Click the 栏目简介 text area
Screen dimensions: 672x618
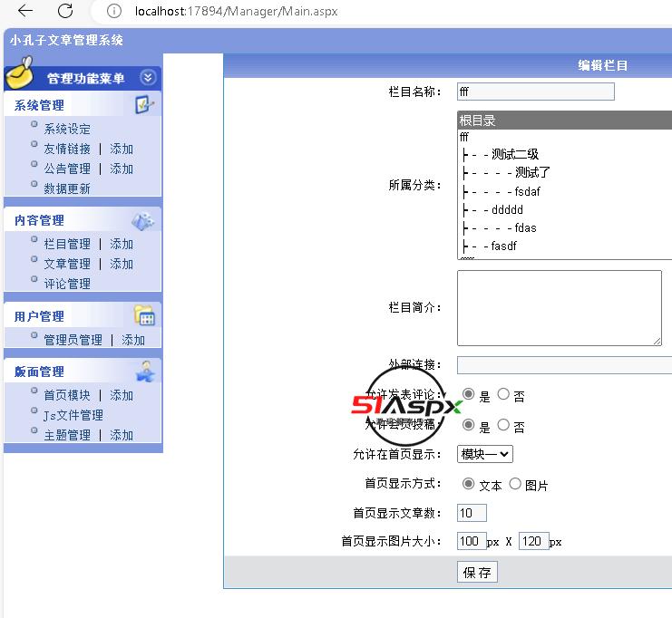pos(560,308)
